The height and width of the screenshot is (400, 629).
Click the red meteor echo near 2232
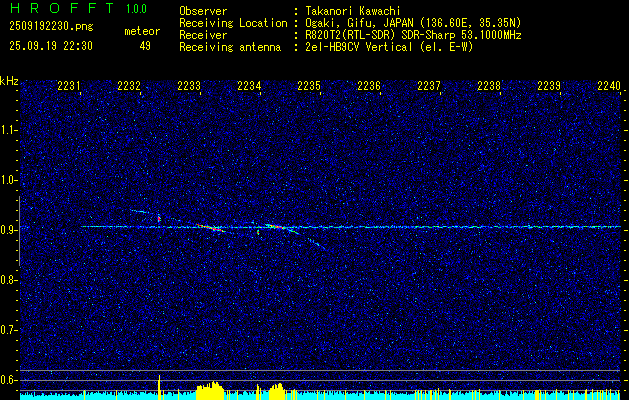[x=159, y=219]
